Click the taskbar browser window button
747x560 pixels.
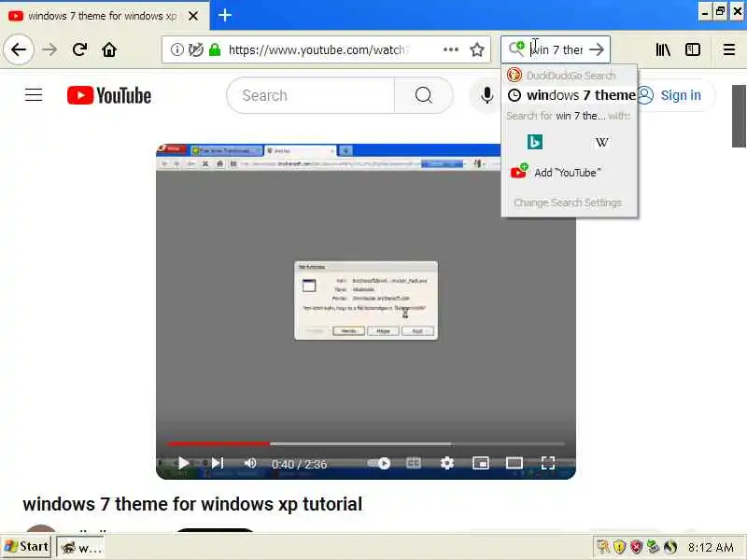point(81,548)
